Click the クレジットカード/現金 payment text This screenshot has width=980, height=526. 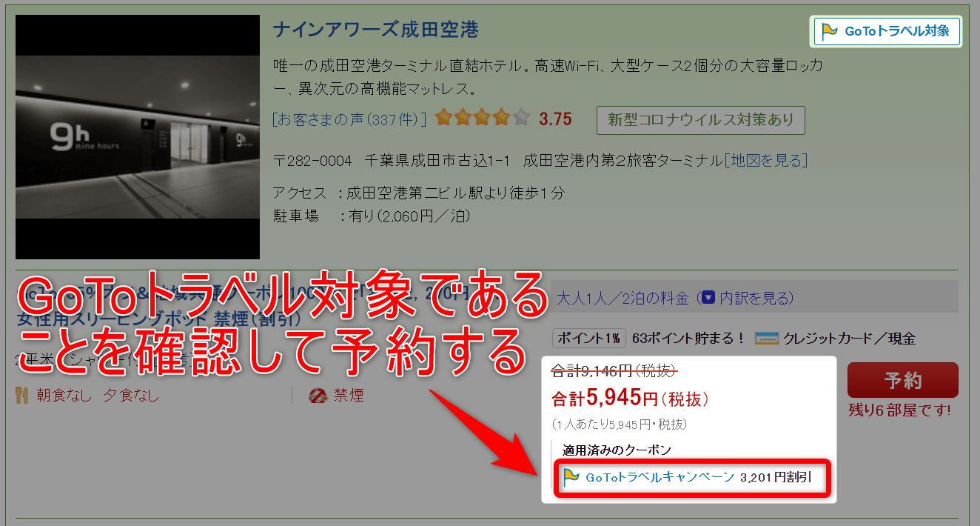tap(848, 339)
